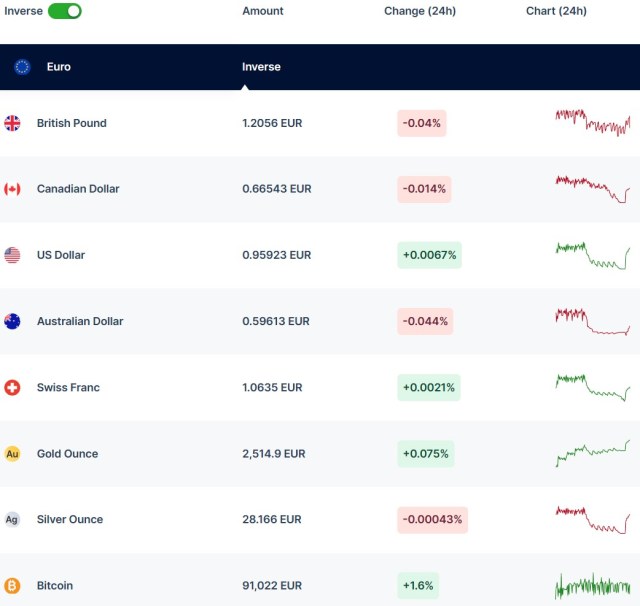Click the Silver Ounce Ag icon

[12, 519]
